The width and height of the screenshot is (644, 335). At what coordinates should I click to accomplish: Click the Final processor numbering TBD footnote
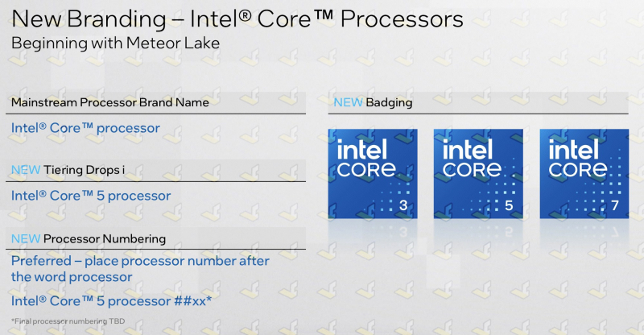[x=68, y=321]
